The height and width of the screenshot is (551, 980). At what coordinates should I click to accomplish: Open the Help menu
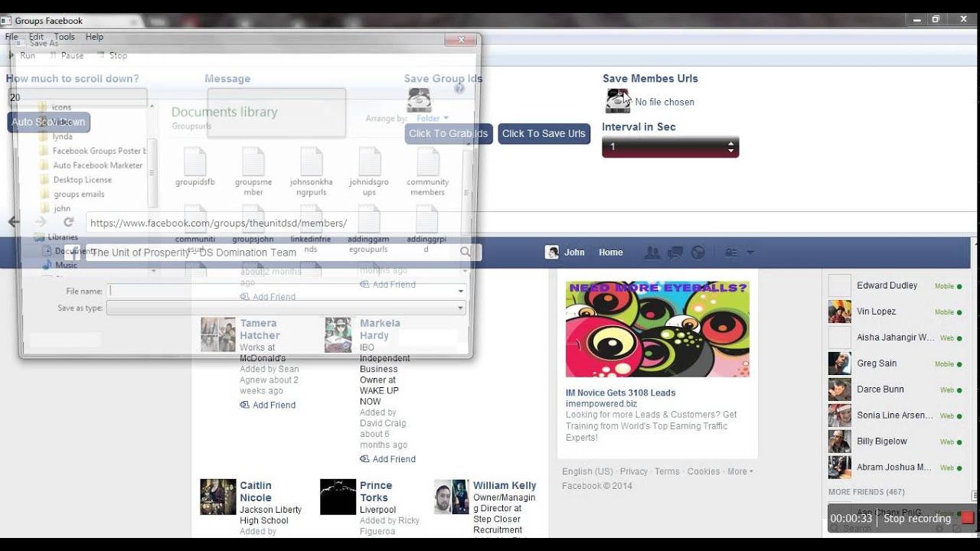point(94,36)
